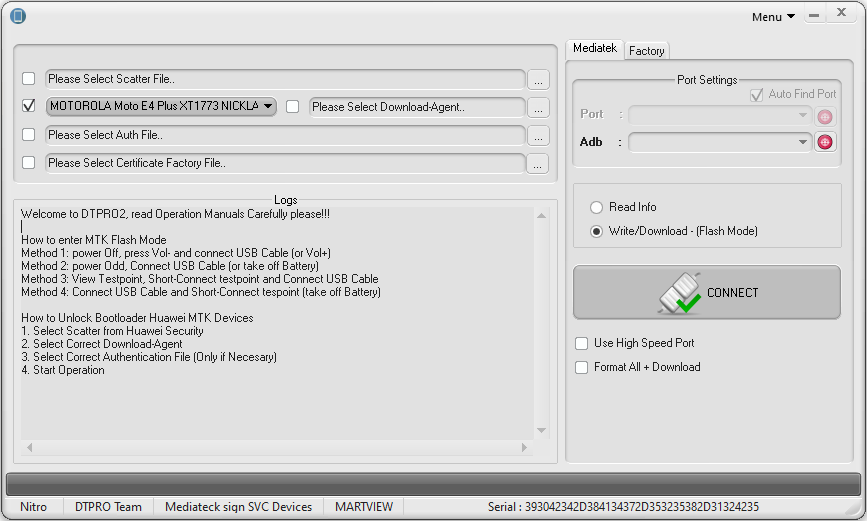Enable the Certificate Factory File checkbox

pyautogui.click(x=28, y=163)
